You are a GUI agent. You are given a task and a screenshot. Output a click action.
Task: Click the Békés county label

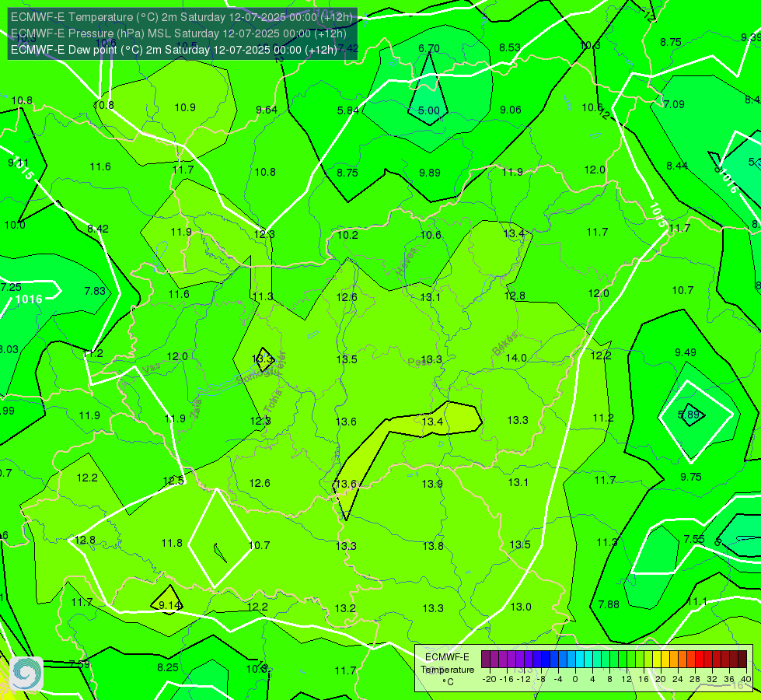(x=505, y=344)
